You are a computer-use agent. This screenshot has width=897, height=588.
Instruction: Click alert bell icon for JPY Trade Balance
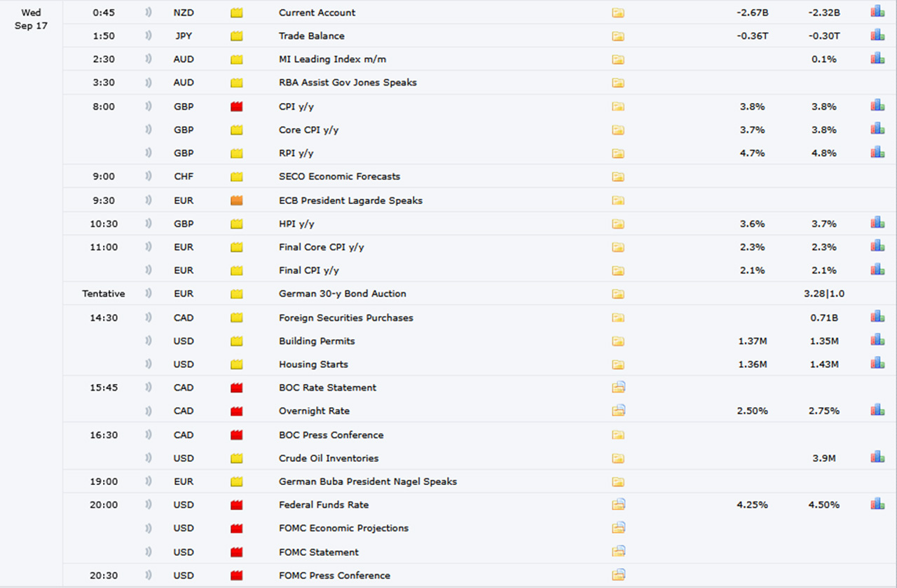[148, 36]
